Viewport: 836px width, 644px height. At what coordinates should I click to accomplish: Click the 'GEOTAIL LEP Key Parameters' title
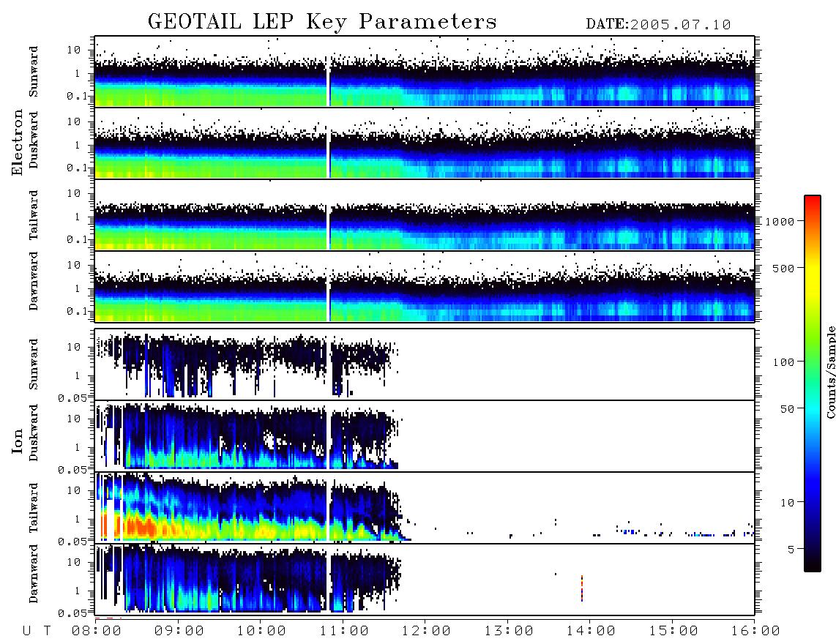pyautogui.click(x=322, y=22)
